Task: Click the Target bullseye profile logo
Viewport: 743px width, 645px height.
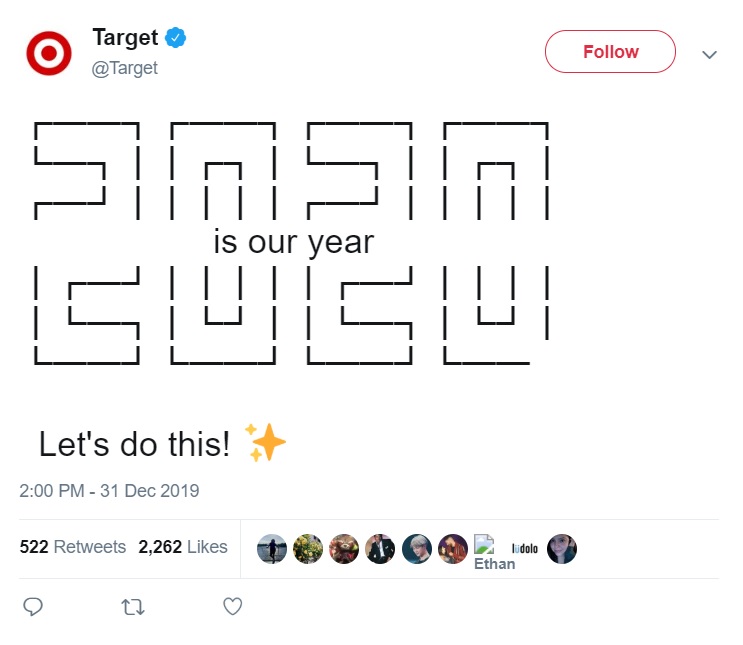Action: coord(49,53)
